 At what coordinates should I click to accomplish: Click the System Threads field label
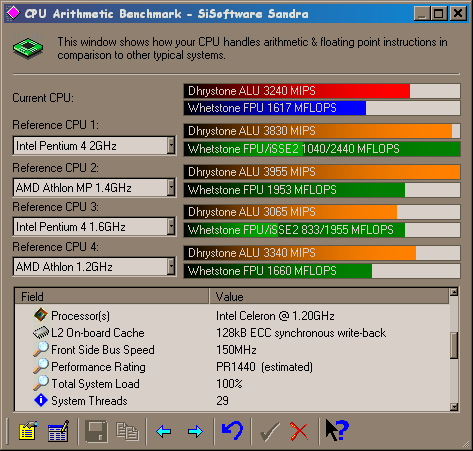tap(89, 401)
